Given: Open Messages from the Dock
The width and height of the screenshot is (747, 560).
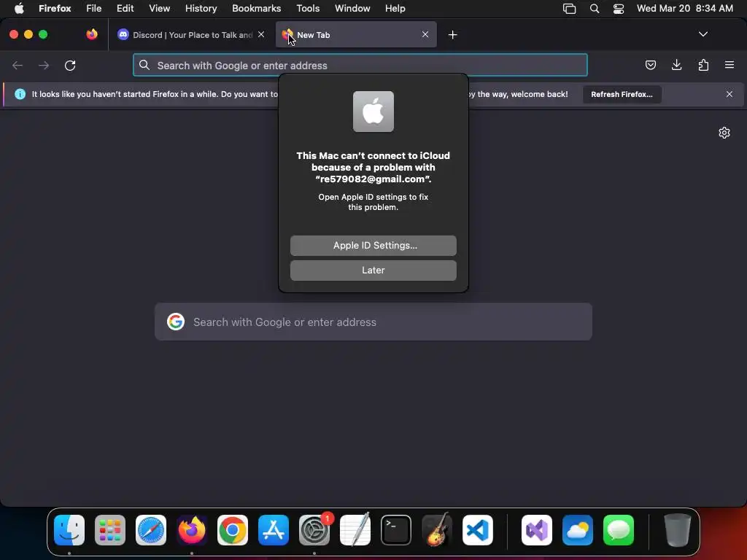Looking at the screenshot, I should click(x=619, y=529).
